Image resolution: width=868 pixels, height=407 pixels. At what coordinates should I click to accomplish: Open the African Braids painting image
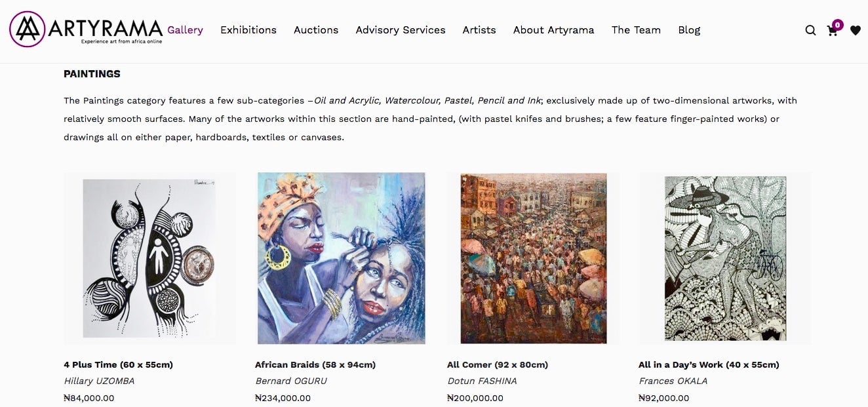(x=341, y=258)
